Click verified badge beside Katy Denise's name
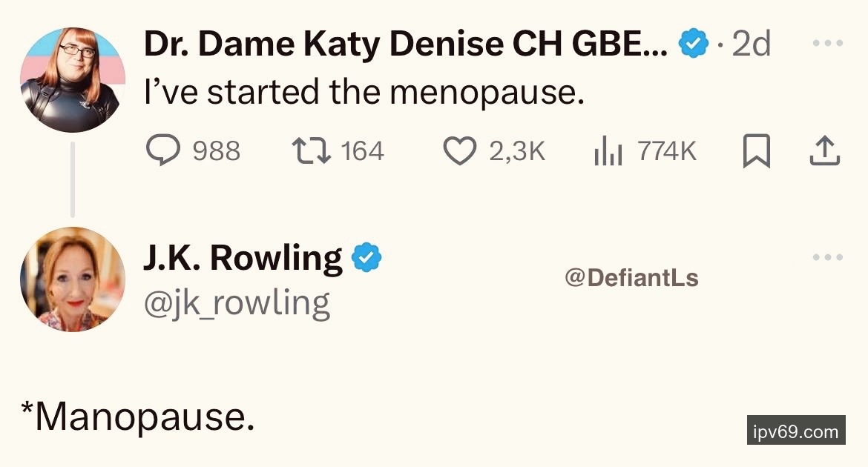 coord(693,46)
